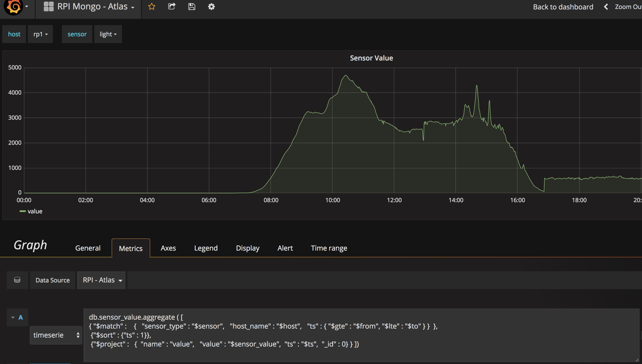Expand the sensor dropdown filter
The height and width of the screenshot is (364, 642).
click(x=108, y=33)
